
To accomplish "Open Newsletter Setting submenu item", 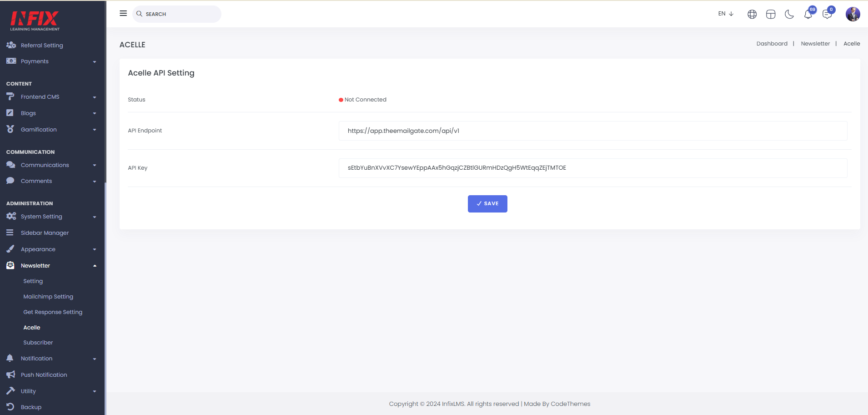I will click(x=33, y=281).
